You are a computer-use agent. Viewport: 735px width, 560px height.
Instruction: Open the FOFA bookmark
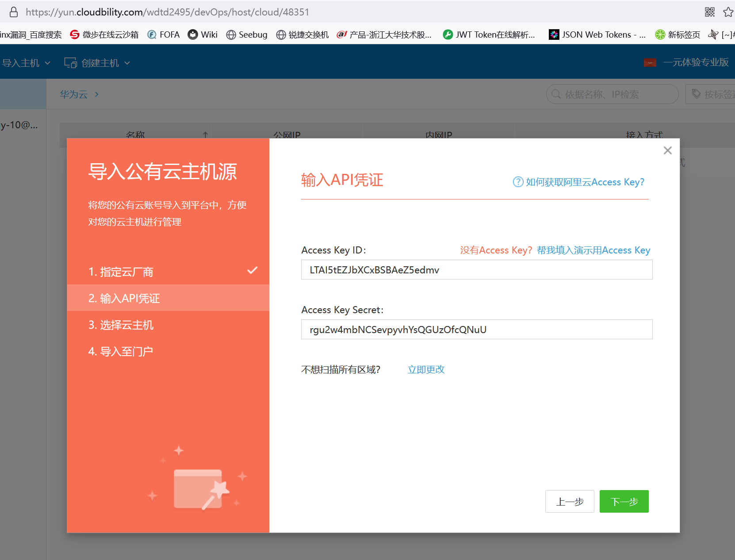pos(164,35)
